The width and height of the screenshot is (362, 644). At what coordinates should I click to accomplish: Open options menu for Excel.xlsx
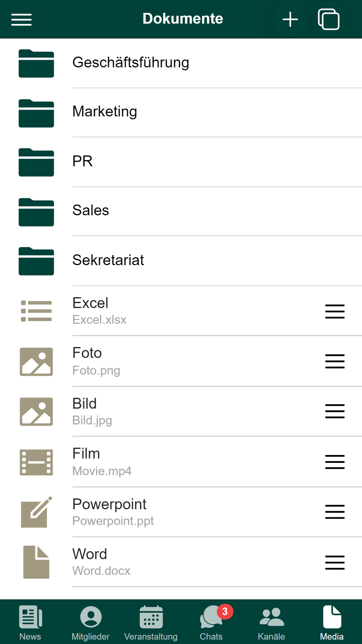pyautogui.click(x=335, y=311)
